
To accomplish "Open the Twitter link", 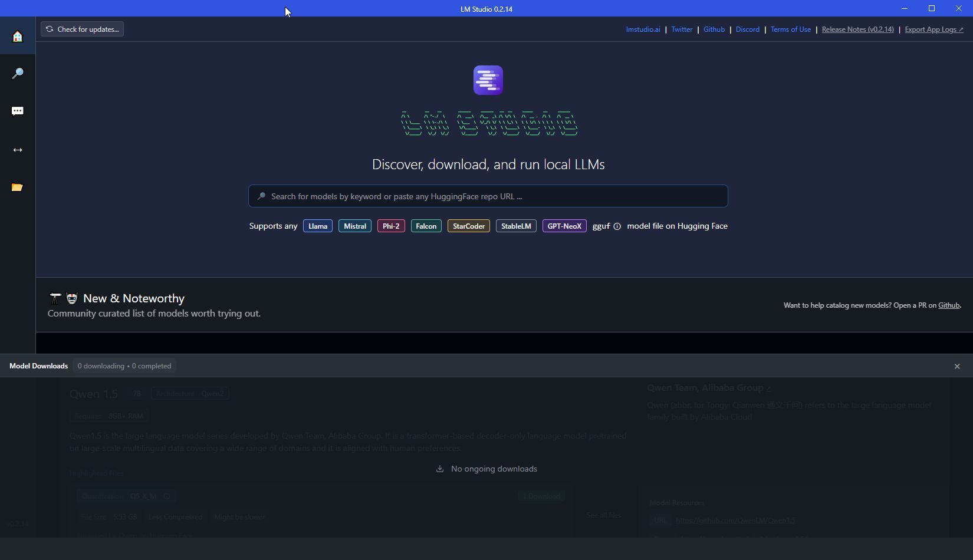I will (682, 29).
